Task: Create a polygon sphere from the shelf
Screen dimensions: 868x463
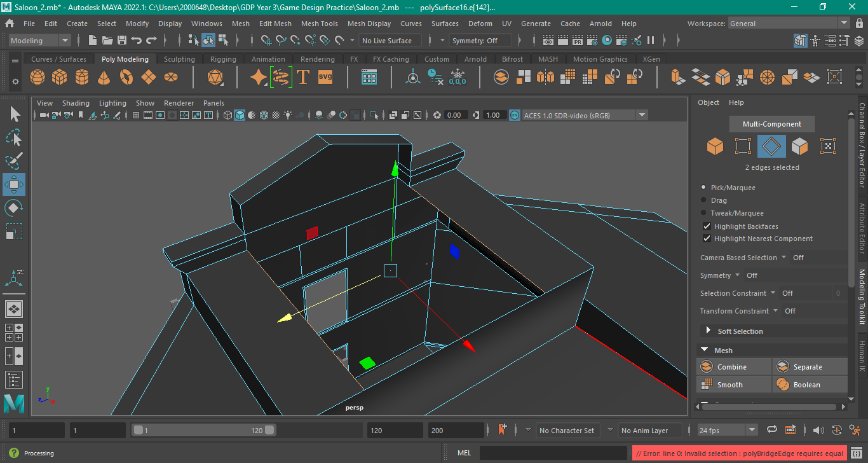Action: pyautogui.click(x=37, y=76)
